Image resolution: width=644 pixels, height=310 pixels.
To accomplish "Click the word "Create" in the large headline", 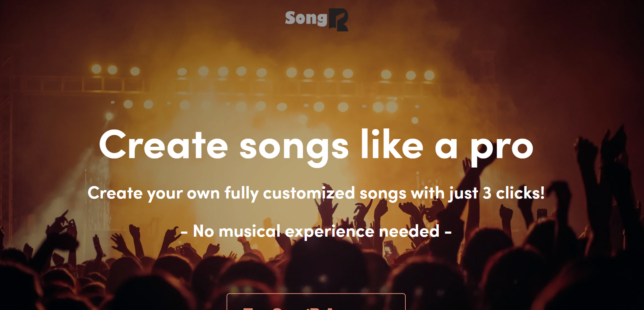I will click(x=163, y=145).
